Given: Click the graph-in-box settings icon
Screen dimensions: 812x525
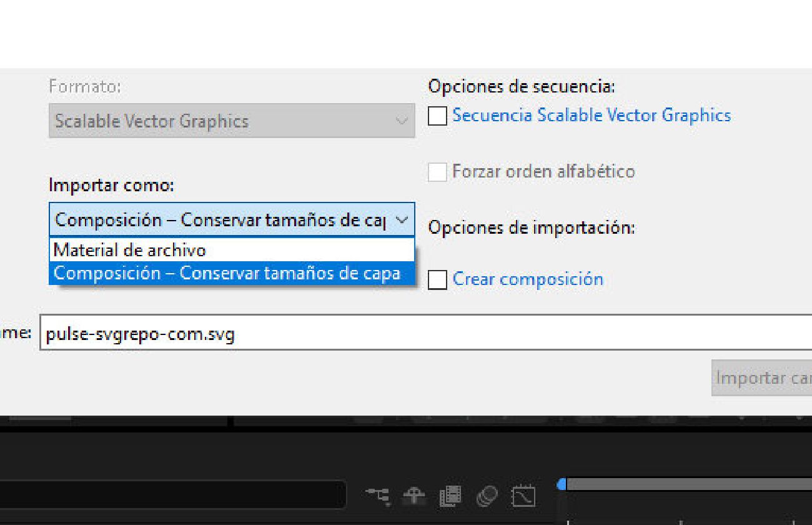Looking at the screenshot, I should coord(524,495).
